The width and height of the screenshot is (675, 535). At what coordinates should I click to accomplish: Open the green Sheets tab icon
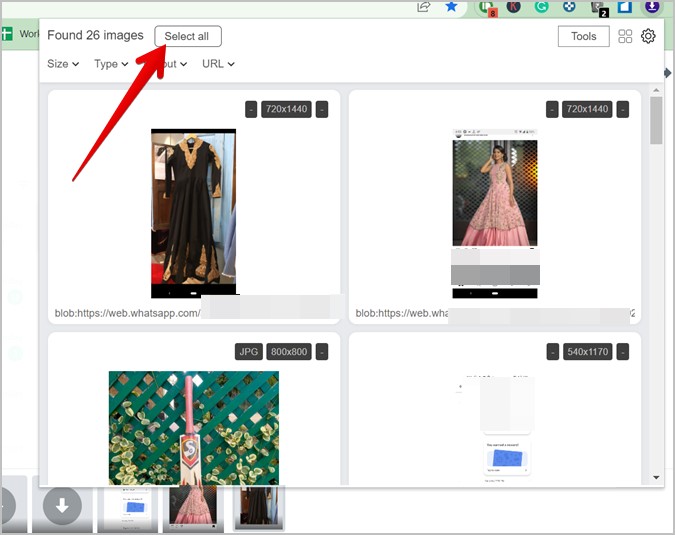point(7,34)
